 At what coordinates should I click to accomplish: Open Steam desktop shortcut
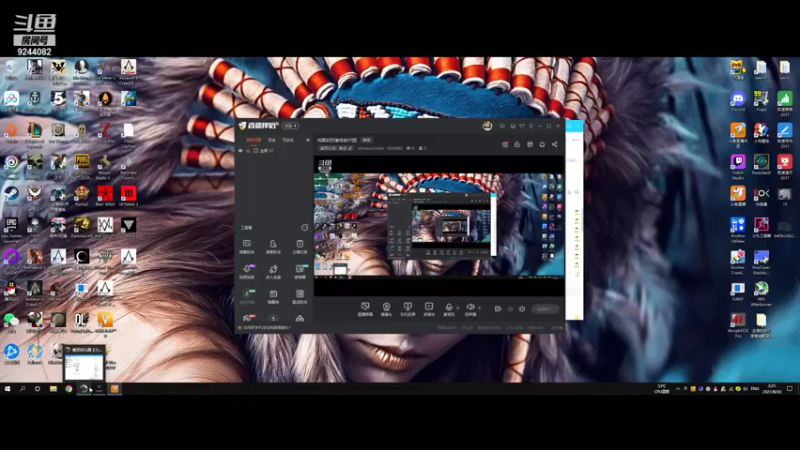(x=11, y=196)
